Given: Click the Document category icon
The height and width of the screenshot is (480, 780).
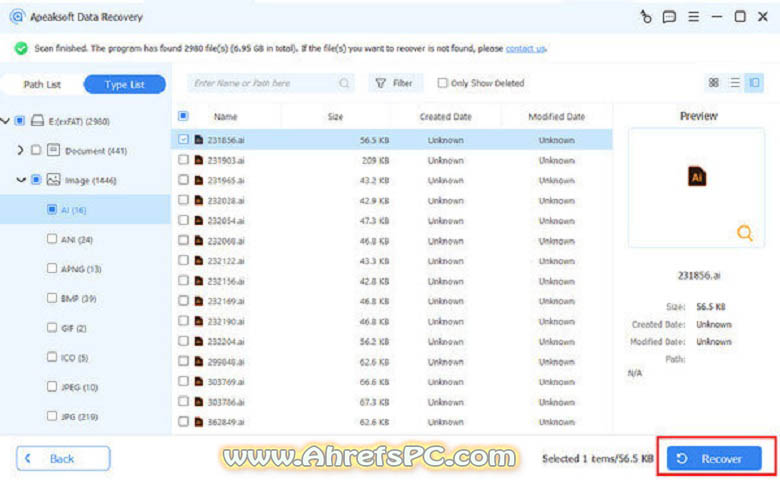Looking at the screenshot, I should tap(53, 150).
